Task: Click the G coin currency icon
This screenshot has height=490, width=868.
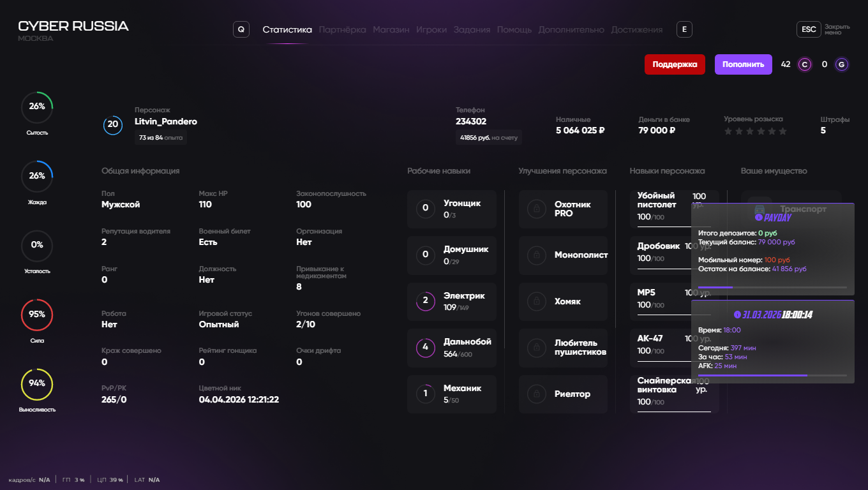Action: 842,64
